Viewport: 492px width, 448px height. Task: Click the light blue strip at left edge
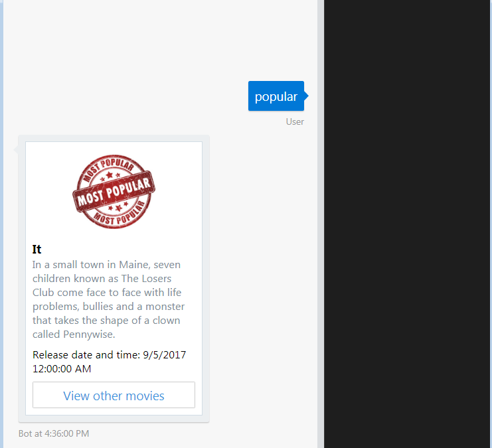(1, 224)
